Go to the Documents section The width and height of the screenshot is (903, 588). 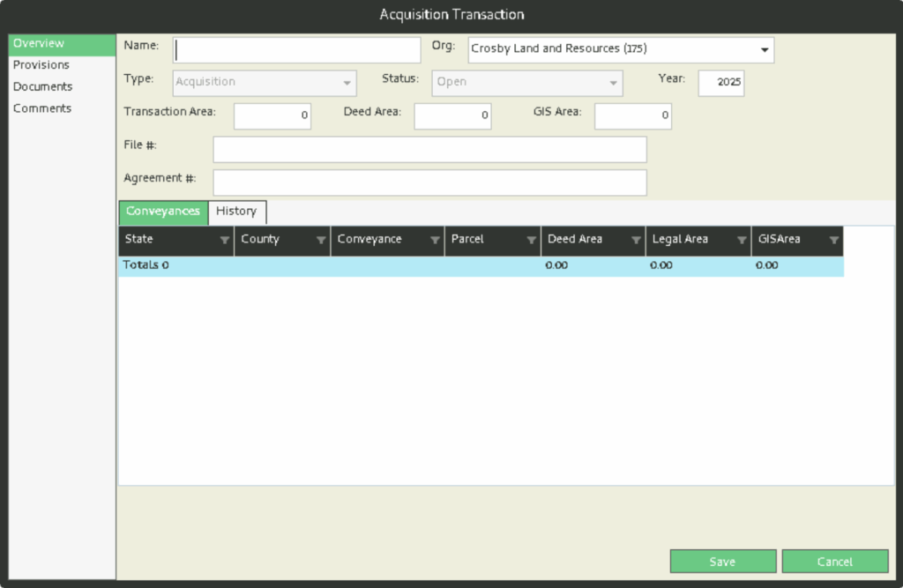(x=43, y=86)
